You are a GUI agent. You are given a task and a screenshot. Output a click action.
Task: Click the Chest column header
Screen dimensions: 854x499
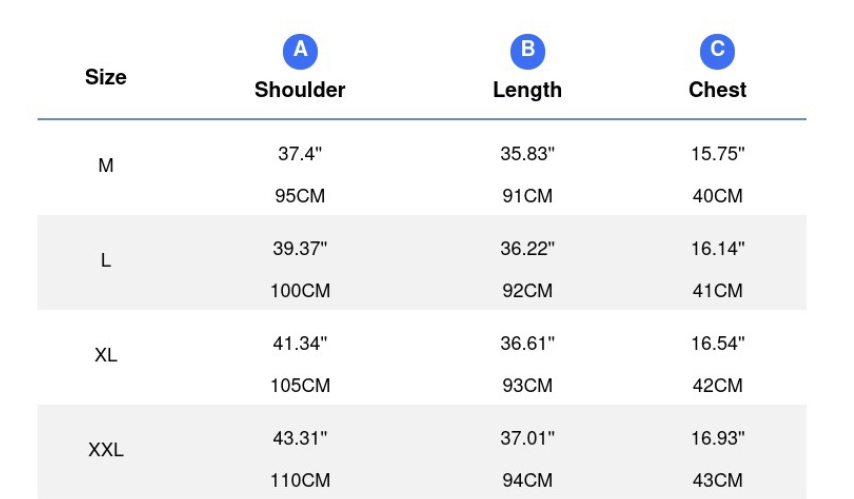tap(717, 90)
